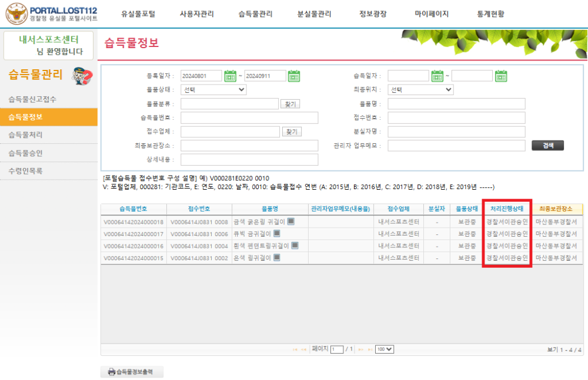Viewport: 588px width, 380px height.
Task: Select 습득물처리 in sidebar
Action: (49, 135)
